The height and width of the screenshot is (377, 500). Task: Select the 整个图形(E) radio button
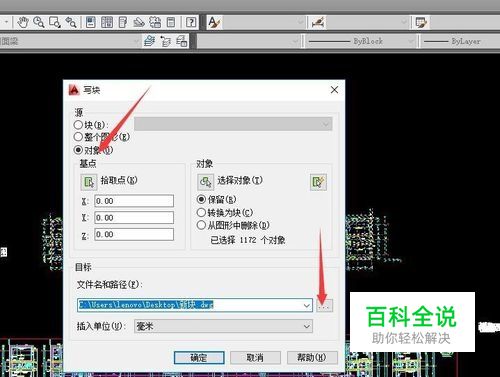78,137
